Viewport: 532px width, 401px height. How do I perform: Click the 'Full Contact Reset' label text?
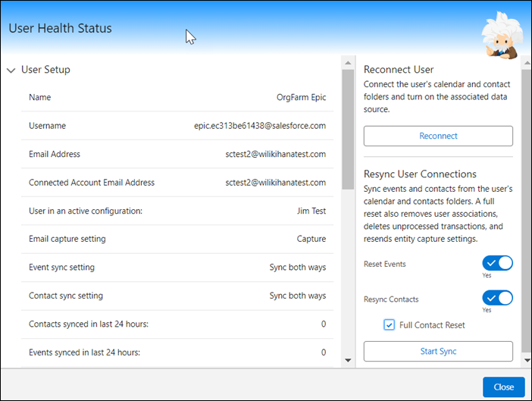click(432, 325)
